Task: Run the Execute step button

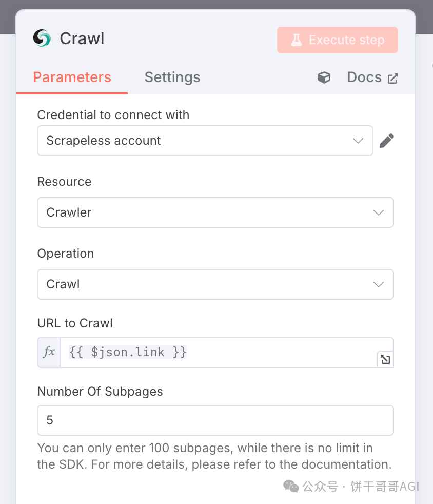Action: point(337,40)
